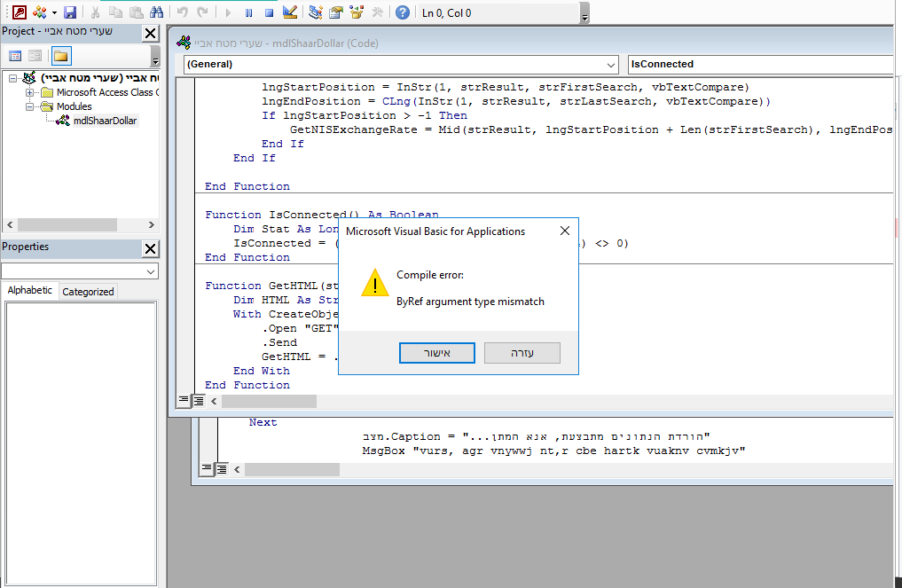Click the Undo arrow icon
902x588 pixels.
(183, 12)
